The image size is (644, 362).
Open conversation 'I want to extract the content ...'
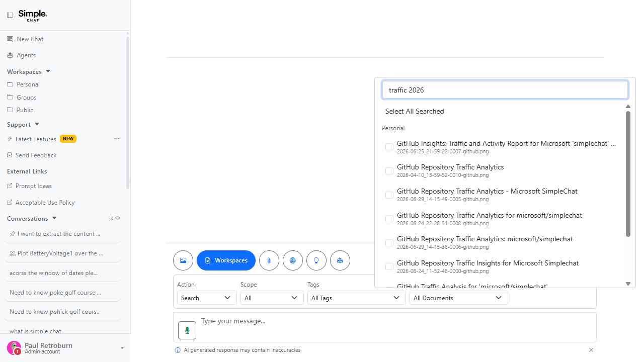click(62, 234)
